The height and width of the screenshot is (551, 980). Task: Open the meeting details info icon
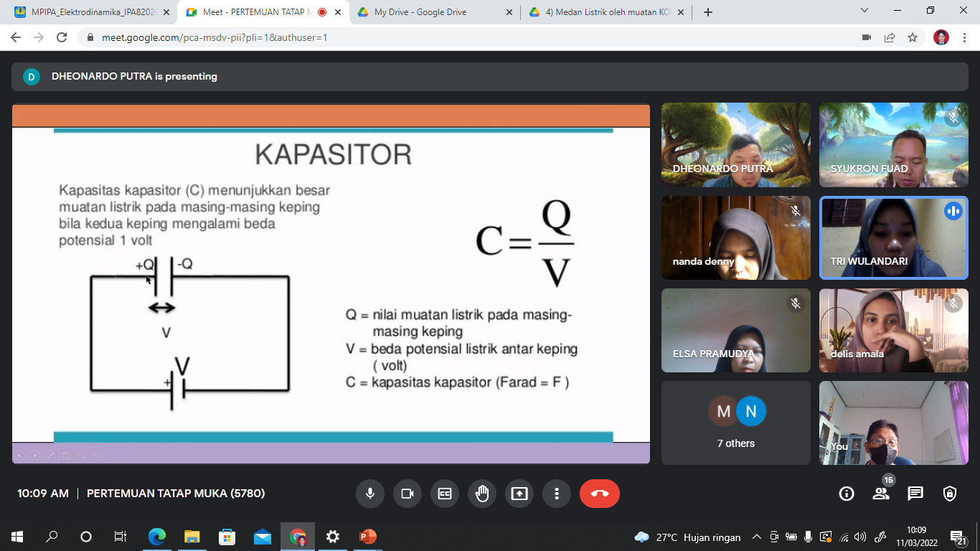tap(847, 494)
